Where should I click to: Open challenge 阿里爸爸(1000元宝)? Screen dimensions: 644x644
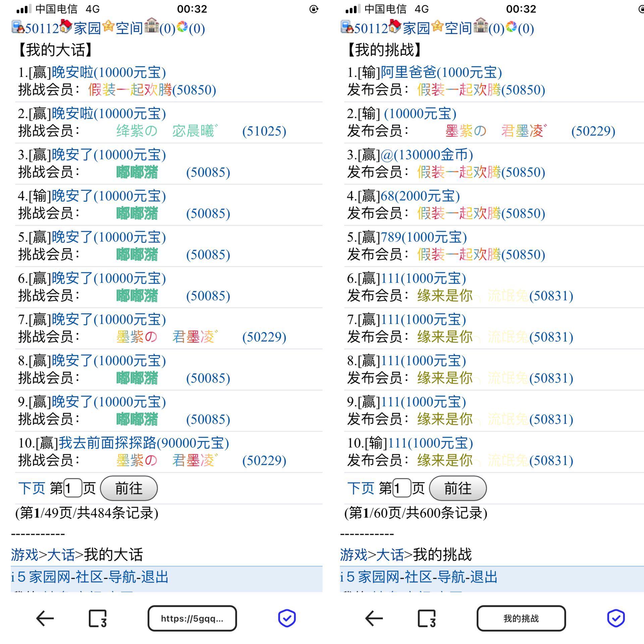[x=441, y=72]
